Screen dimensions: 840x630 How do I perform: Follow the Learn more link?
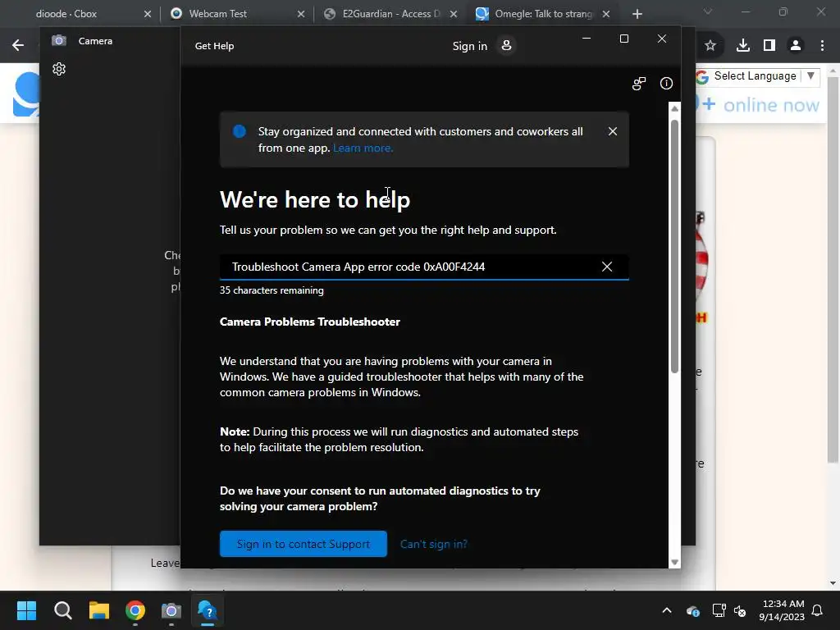363,148
